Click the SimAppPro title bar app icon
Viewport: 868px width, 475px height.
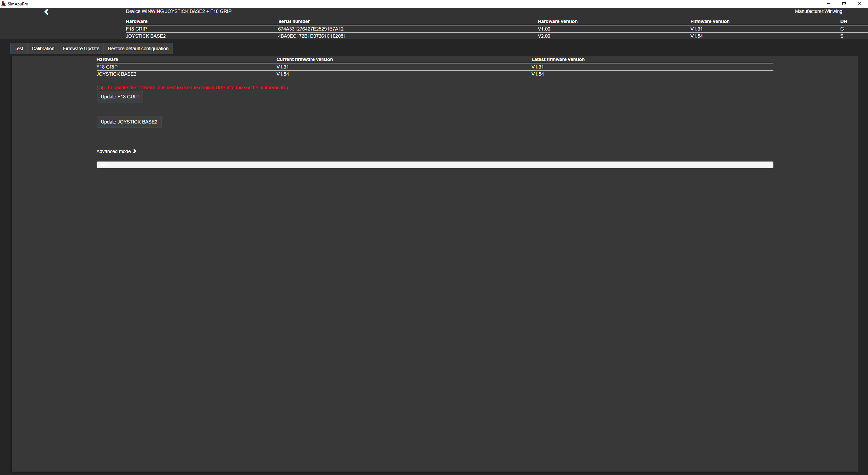point(3,4)
